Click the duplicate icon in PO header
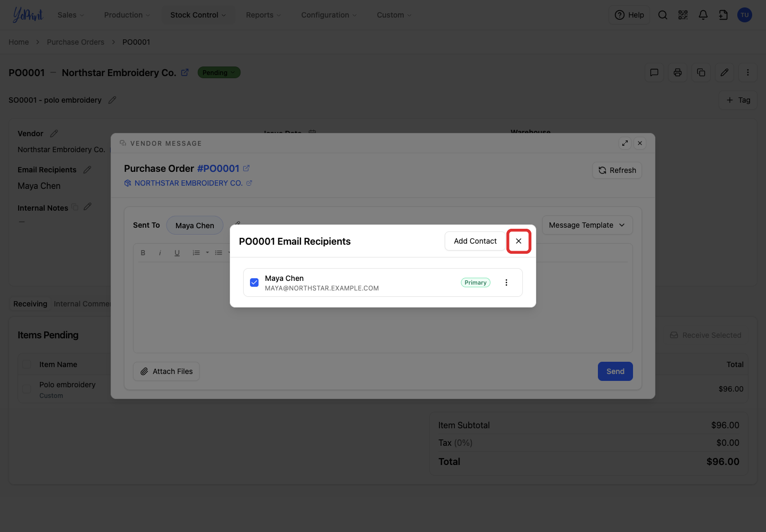Image resolution: width=766 pixels, height=532 pixels. coord(701,72)
